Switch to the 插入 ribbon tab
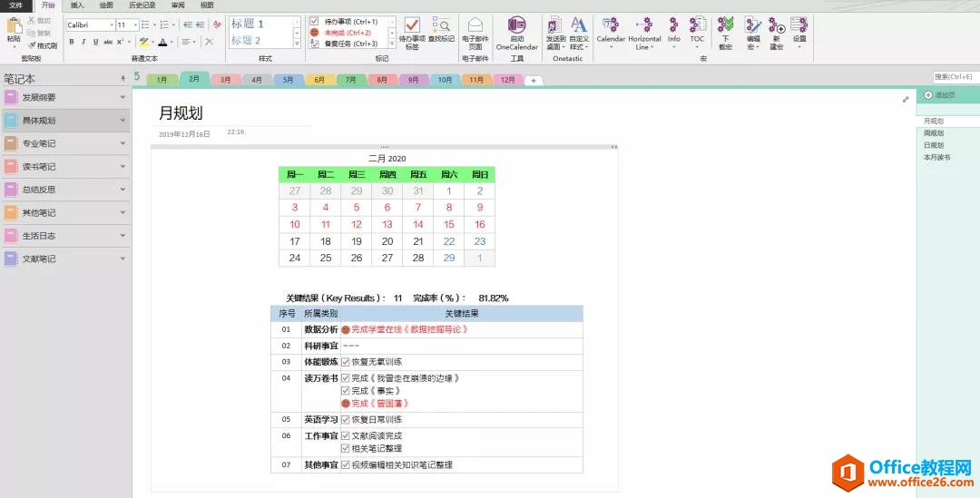This screenshot has width=980, height=498. [x=77, y=5]
